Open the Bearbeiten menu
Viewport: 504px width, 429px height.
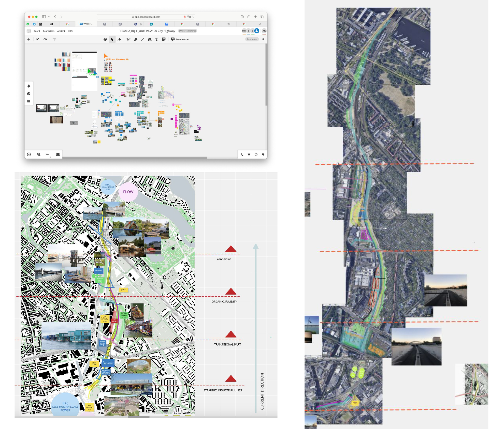[x=49, y=31]
